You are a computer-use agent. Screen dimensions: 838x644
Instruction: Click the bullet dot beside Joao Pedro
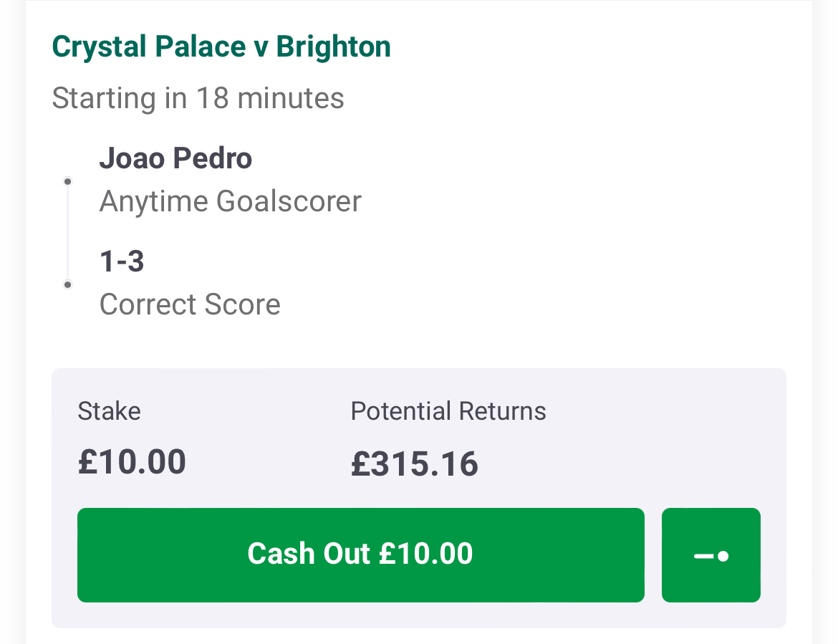coord(67,181)
